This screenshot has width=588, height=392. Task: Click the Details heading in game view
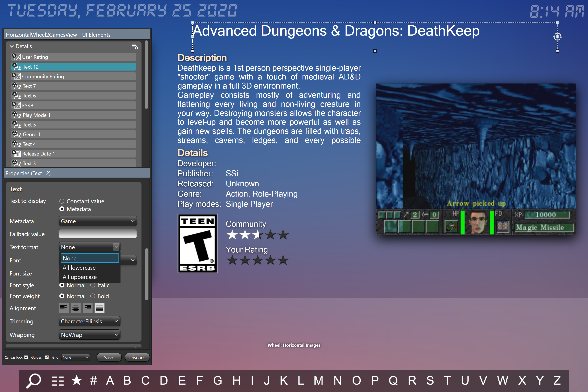193,153
